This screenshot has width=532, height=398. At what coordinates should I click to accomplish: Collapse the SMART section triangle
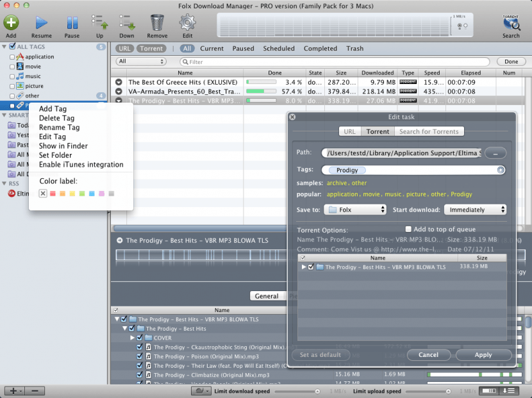tap(4, 115)
